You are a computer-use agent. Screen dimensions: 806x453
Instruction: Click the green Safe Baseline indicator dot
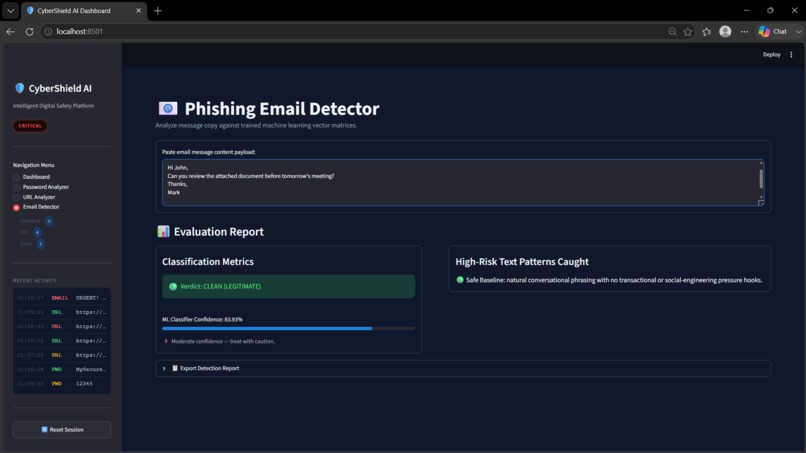[x=460, y=280]
